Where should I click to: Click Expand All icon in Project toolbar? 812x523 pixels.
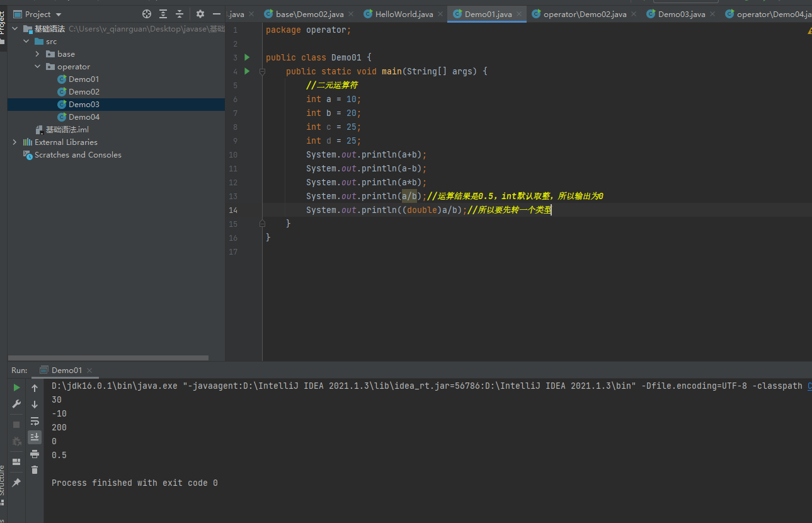pos(163,14)
